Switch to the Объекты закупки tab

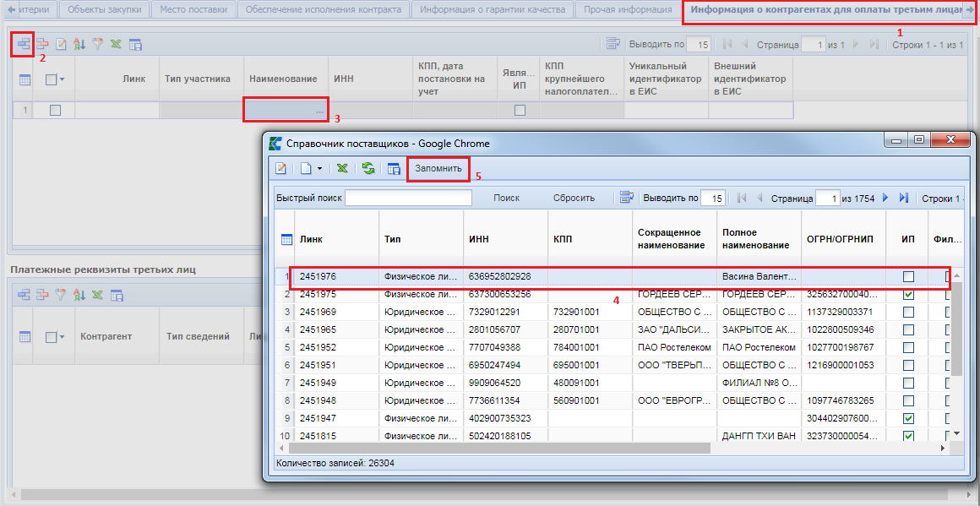click(105, 9)
